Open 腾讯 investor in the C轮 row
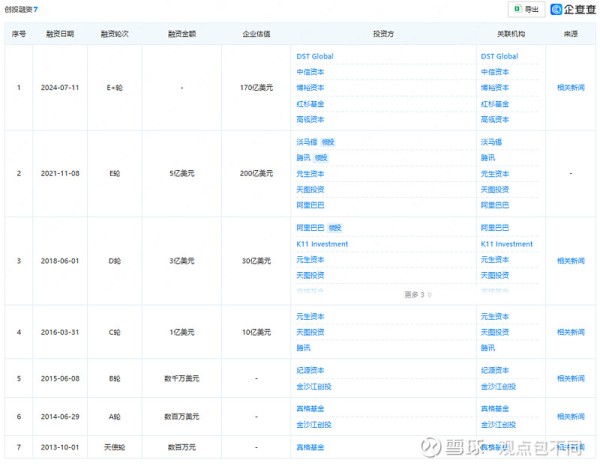This screenshot has width=600, height=466. point(303,348)
